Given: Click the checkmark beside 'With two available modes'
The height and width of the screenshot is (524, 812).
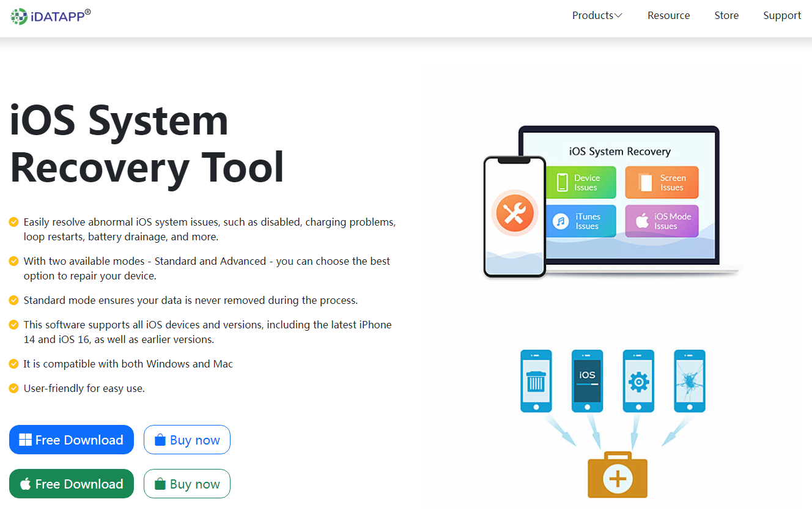Looking at the screenshot, I should point(13,261).
